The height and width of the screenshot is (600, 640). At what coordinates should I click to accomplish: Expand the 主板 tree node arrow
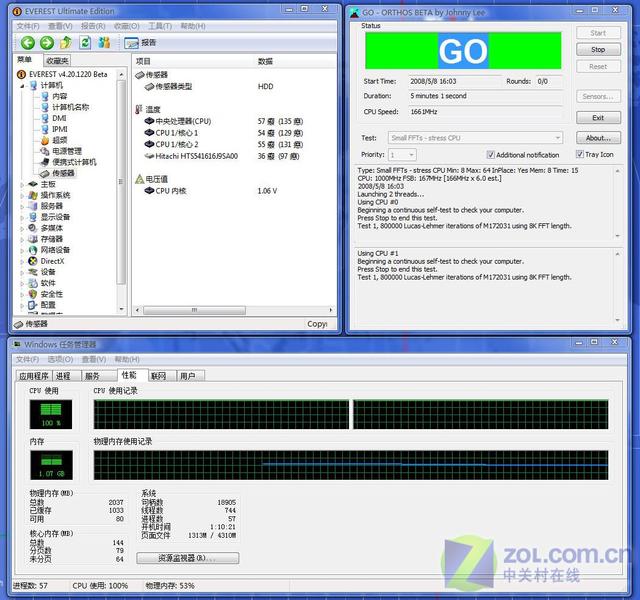coord(22,185)
